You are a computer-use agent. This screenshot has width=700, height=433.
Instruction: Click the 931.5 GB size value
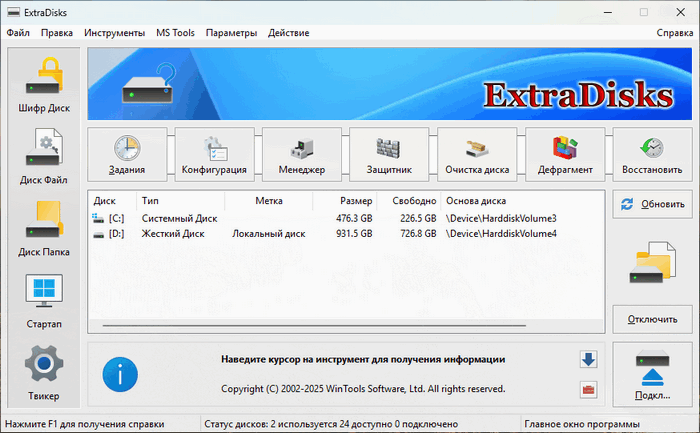click(354, 233)
